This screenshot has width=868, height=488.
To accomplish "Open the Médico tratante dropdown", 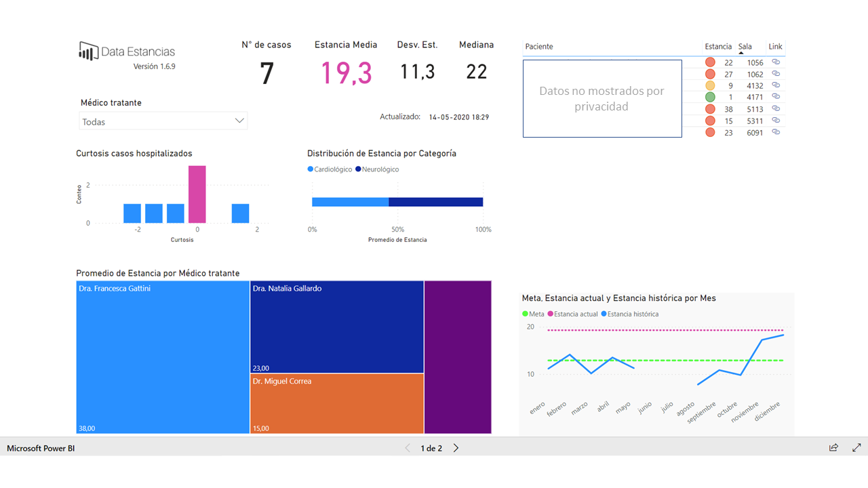I will [163, 121].
